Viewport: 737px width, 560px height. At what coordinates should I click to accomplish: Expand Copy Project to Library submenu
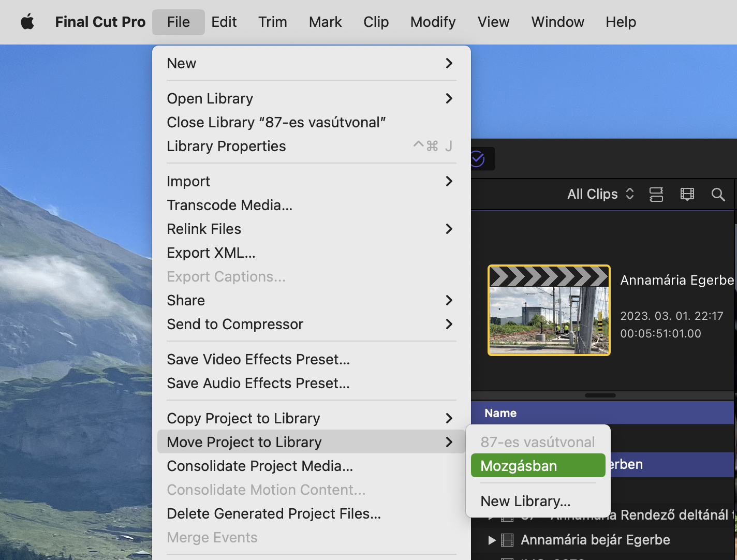(312, 418)
